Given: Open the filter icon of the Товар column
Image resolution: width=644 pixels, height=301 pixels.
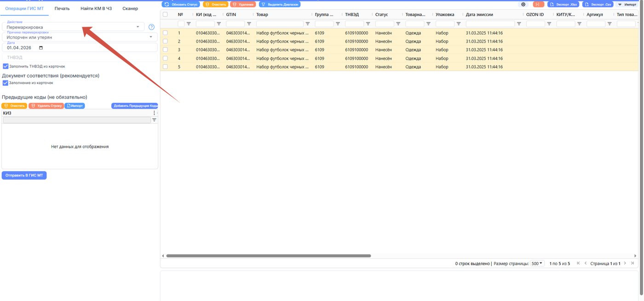Looking at the screenshot, I should [x=308, y=24].
